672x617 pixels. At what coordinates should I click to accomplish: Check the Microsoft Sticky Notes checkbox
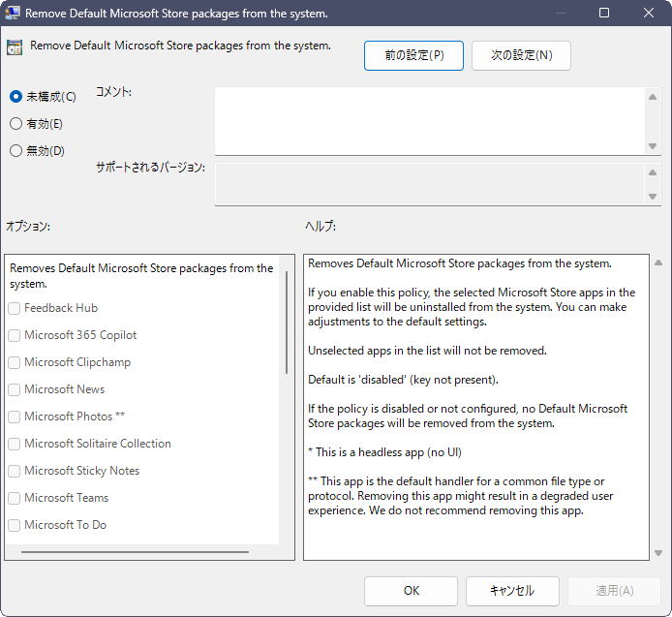pyautogui.click(x=15, y=471)
